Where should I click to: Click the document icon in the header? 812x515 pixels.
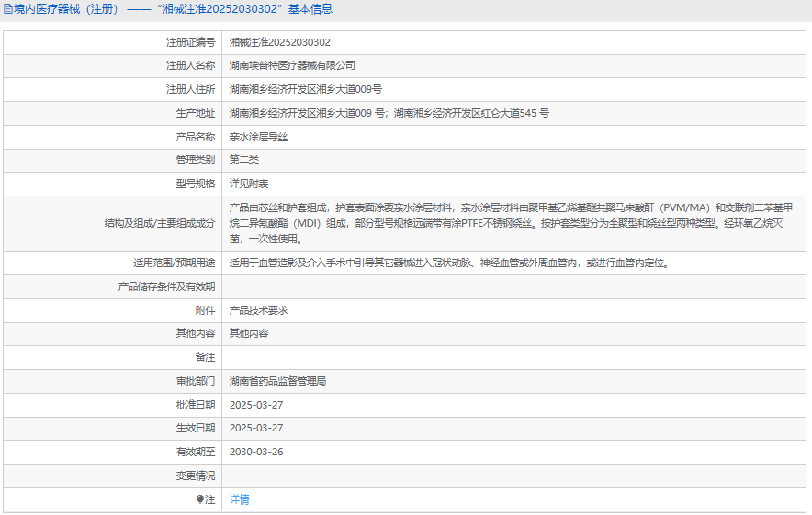(x=7, y=9)
